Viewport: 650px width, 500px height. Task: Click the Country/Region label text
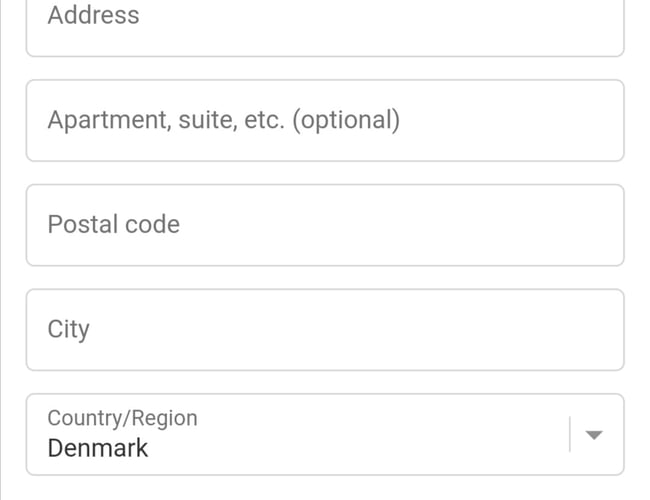click(x=122, y=418)
